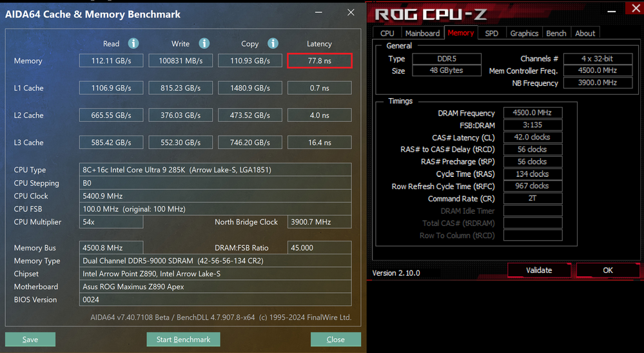Click the L2 Cache Copy value 473.52 GB/s
The image size is (644, 353).
click(x=250, y=115)
